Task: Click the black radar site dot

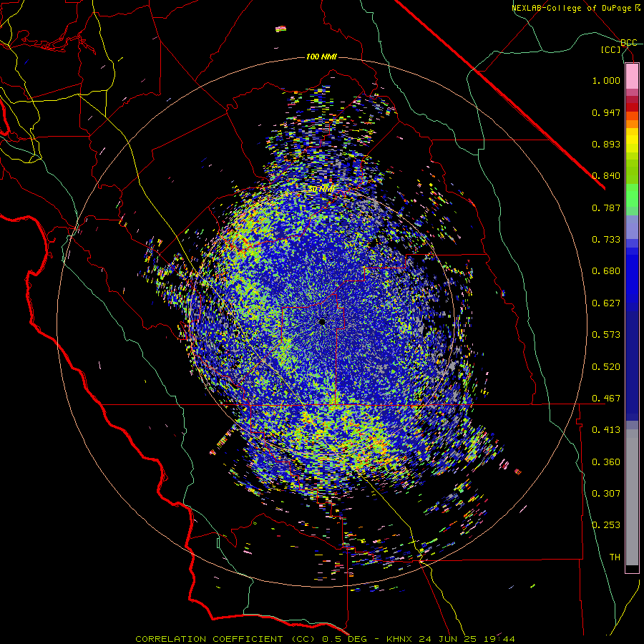Action: [x=322, y=322]
